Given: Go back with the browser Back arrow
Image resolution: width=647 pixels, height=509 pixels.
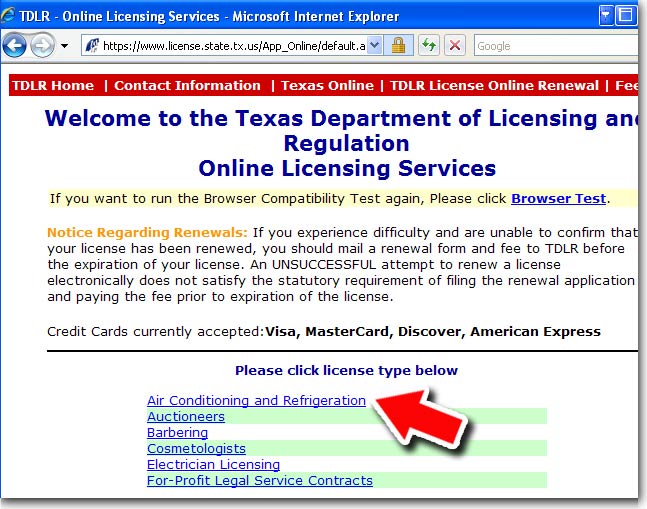Looking at the screenshot, I should click(14, 45).
